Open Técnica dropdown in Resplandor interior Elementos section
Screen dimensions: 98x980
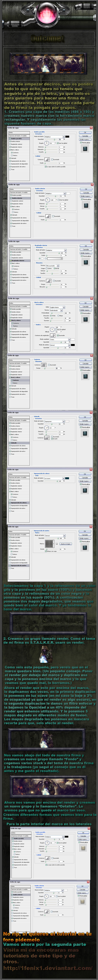click(x=52, y=266)
